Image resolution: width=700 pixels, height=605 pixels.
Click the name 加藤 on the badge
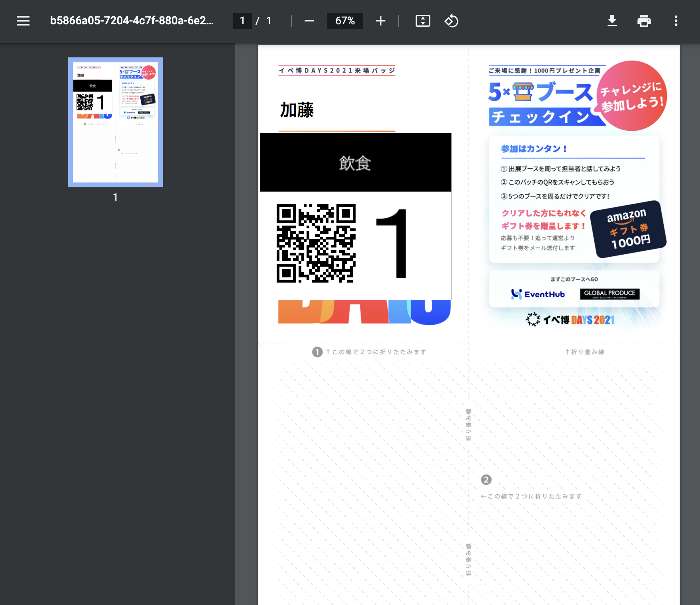297,110
